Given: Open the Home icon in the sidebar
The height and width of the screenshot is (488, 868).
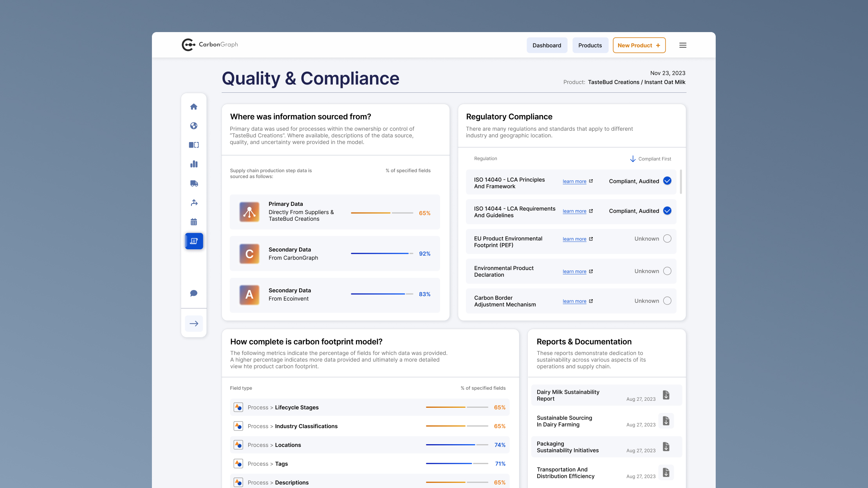Looking at the screenshot, I should point(194,106).
